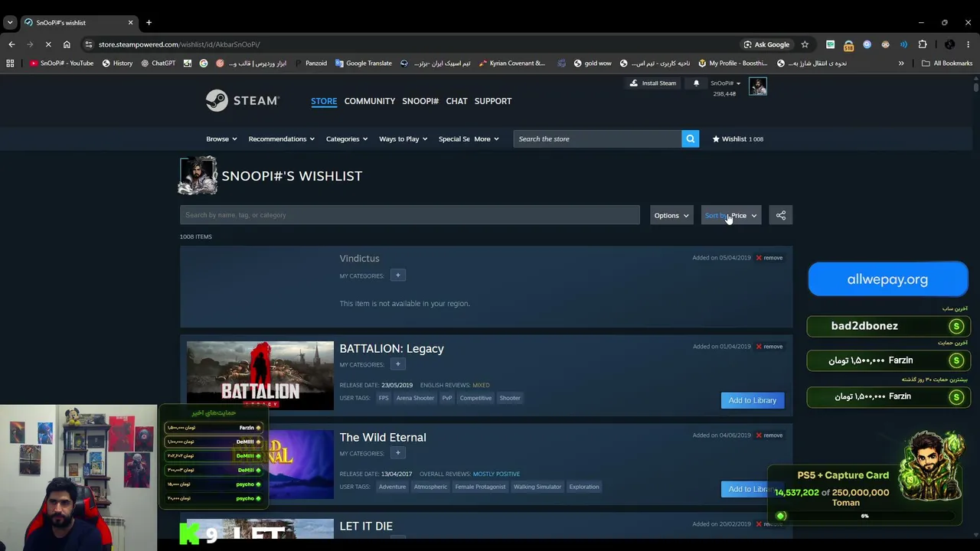Viewport: 980px width, 551px height.
Task: Select the Female Protagonist tag
Action: pos(480,487)
